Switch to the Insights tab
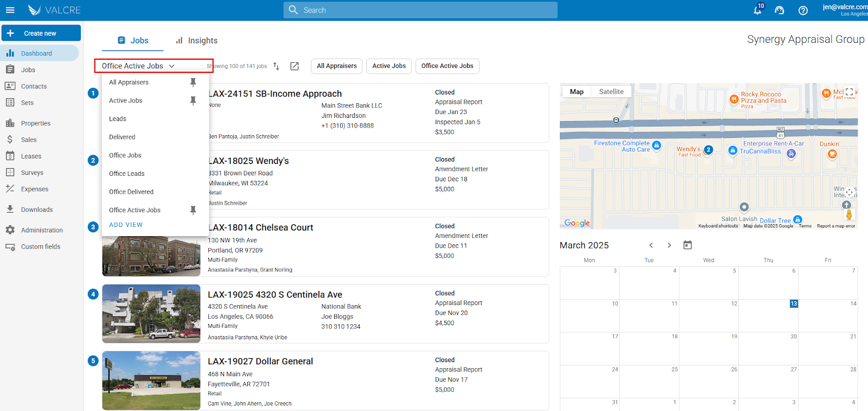Image resolution: width=868 pixels, height=411 pixels. pyautogui.click(x=196, y=40)
